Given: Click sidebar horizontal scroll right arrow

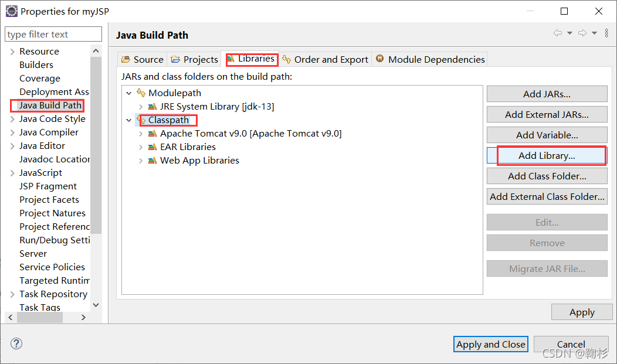Looking at the screenshot, I should (83, 317).
